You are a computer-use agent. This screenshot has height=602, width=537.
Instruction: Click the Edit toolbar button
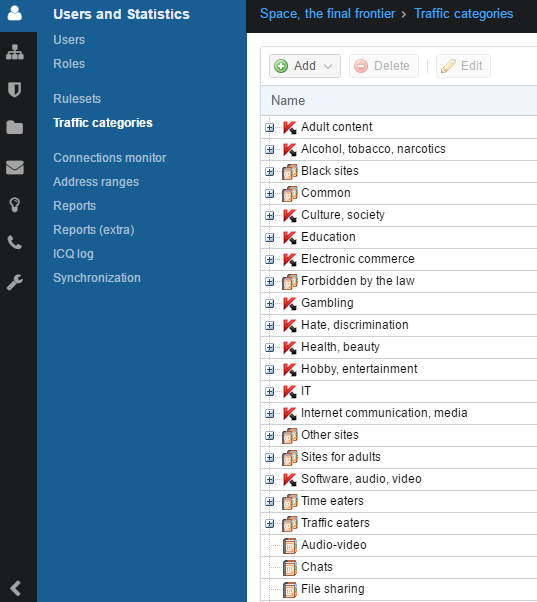point(463,66)
